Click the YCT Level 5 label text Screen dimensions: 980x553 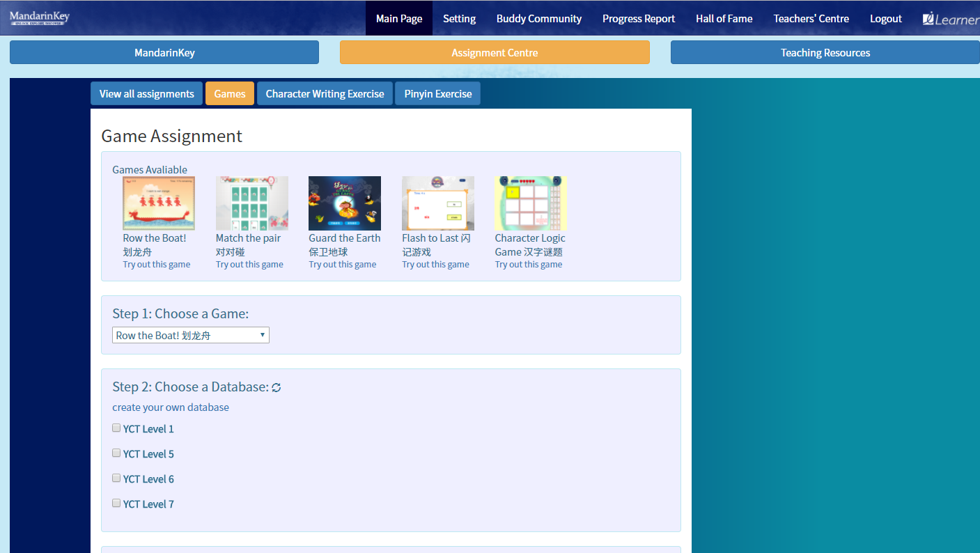pos(148,454)
